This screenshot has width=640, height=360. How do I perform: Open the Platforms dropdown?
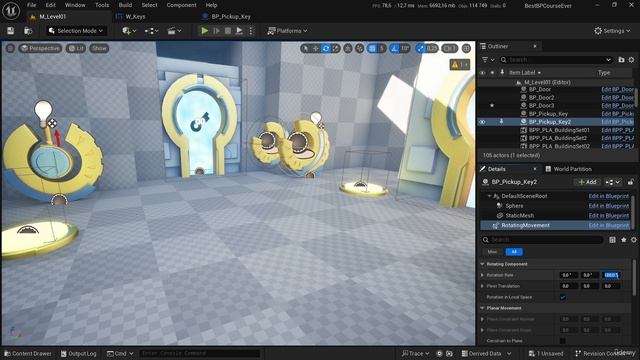point(287,31)
